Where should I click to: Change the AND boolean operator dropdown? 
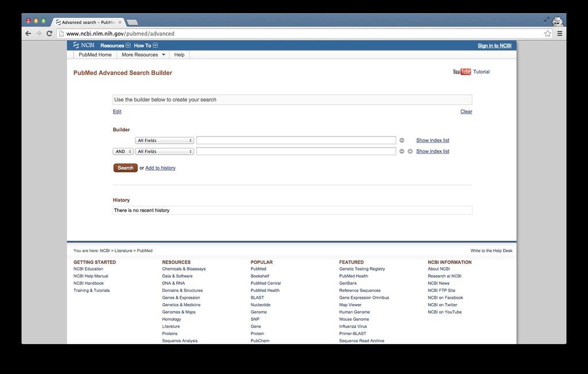pos(123,151)
